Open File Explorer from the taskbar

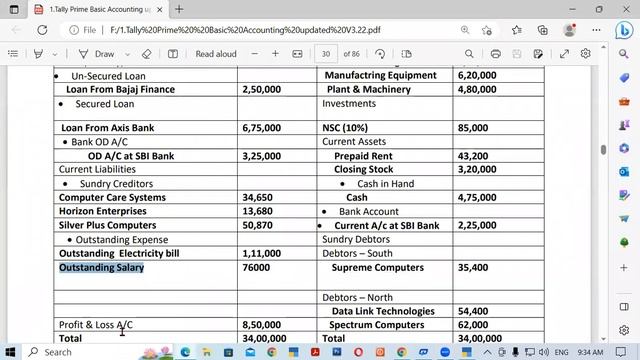point(207,352)
